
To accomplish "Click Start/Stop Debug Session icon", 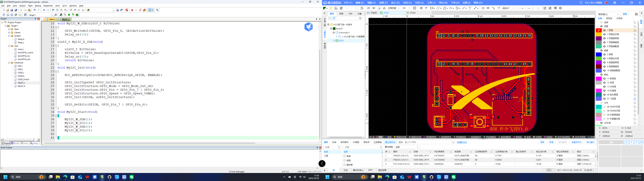I will (127, 10).
